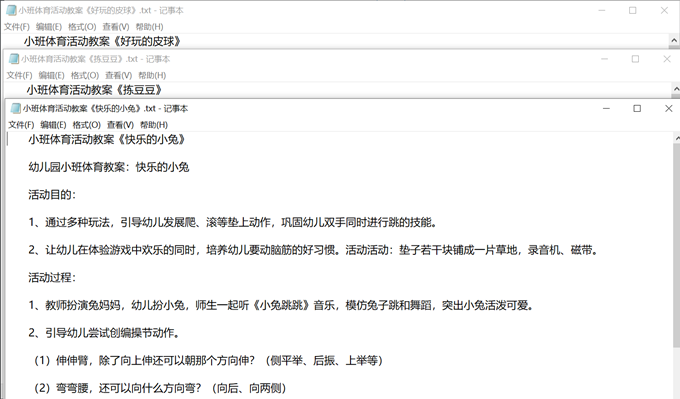Open 帮助(H) menu in 快乐的小兔 window
680x399 pixels.
(x=154, y=125)
